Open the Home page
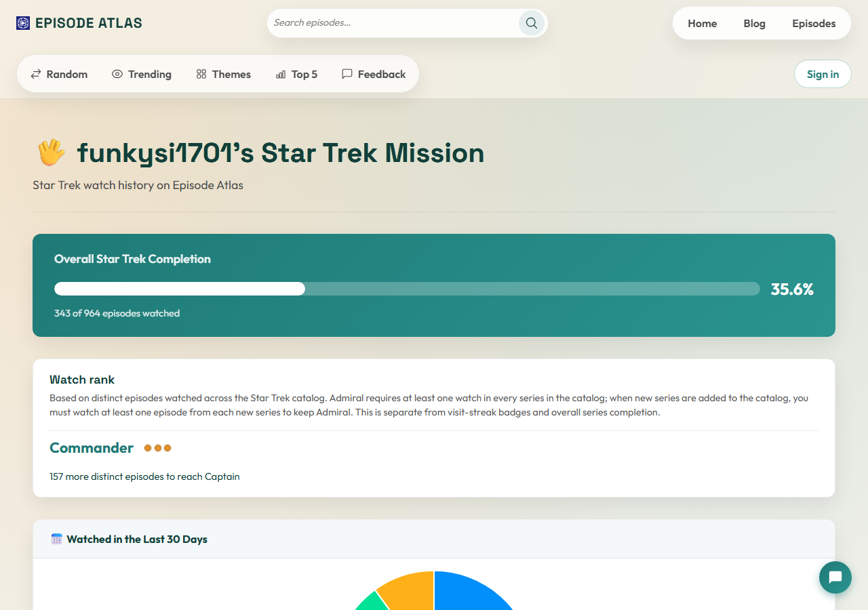The image size is (868, 610). point(703,23)
